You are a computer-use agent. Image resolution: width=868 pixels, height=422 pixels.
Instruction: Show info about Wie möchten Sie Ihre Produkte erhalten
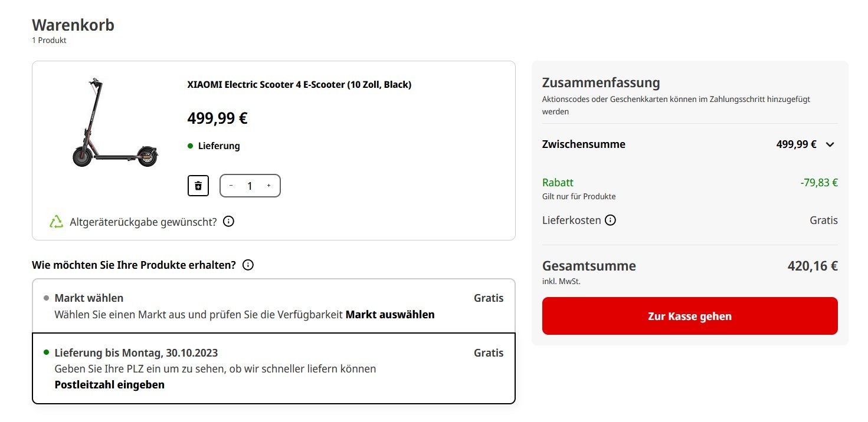(248, 265)
